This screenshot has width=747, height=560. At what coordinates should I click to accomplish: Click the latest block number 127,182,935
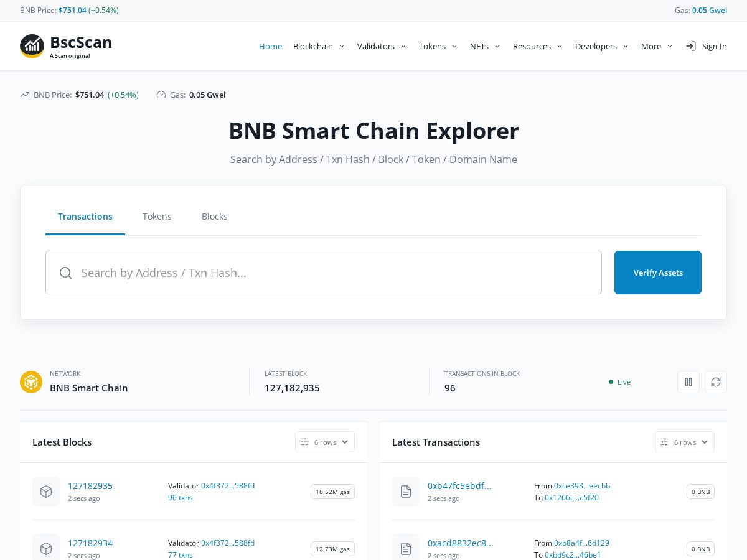click(x=292, y=388)
